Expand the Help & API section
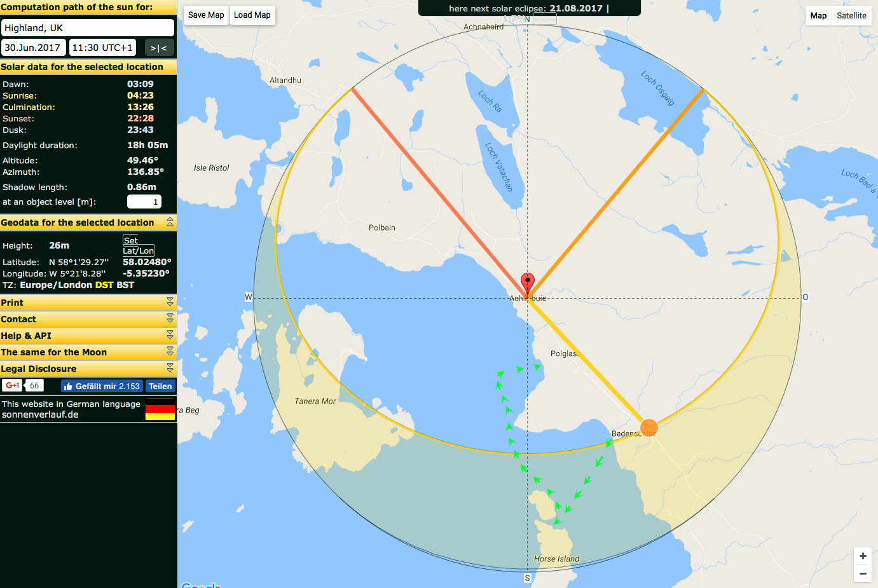Image resolution: width=878 pixels, height=588 pixels. [x=170, y=335]
